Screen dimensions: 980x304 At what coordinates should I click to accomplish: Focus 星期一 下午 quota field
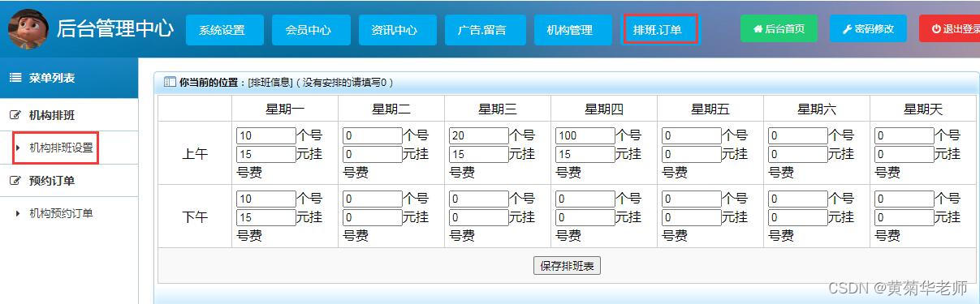[266, 199]
